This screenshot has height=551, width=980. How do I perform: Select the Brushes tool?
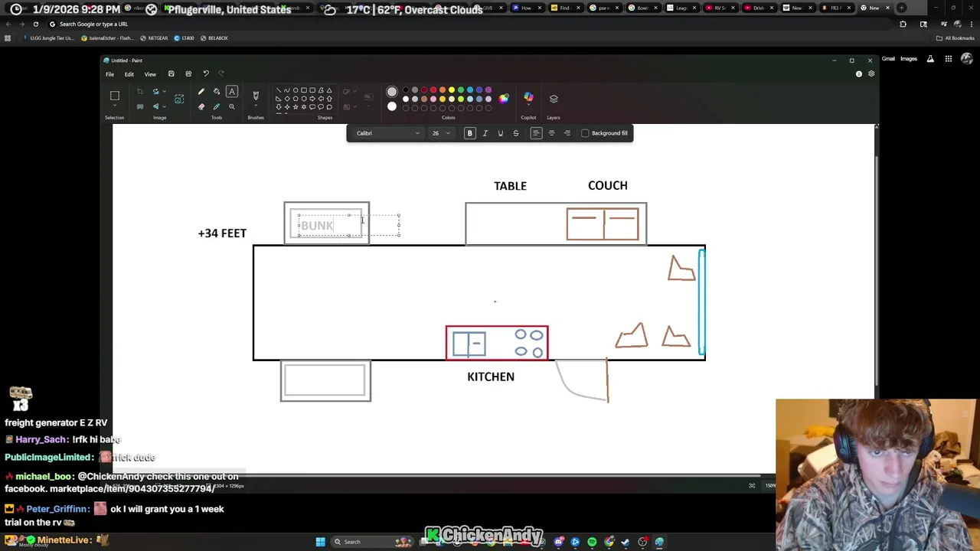(x=256, y=96)
